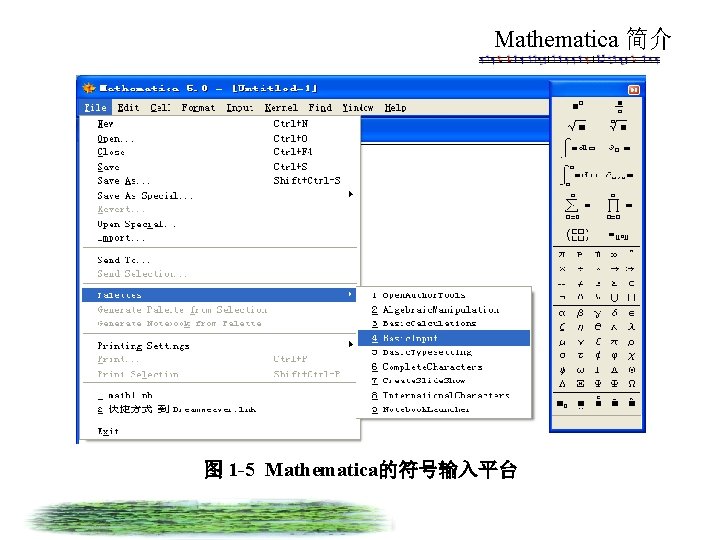This screenshot has height=540, width=720.
Task: Choose Open Special... menu entry
Action: click(220, 224)
